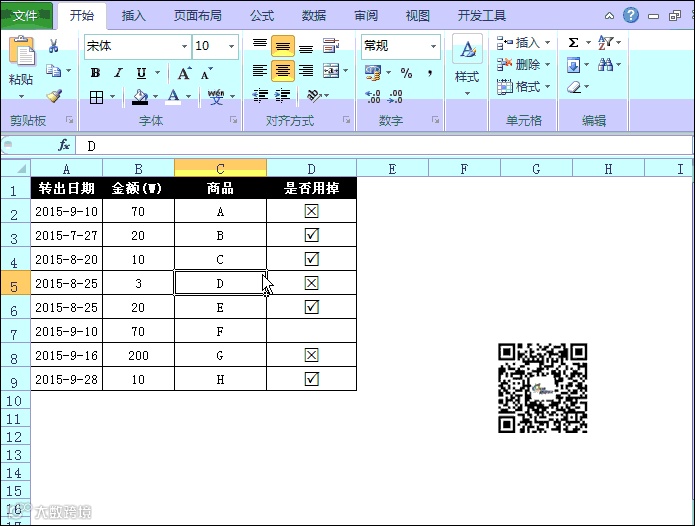Viewport: 695px width, 526px height.
Task: Decrease decimal places
Action: click(x=395, y=96)
